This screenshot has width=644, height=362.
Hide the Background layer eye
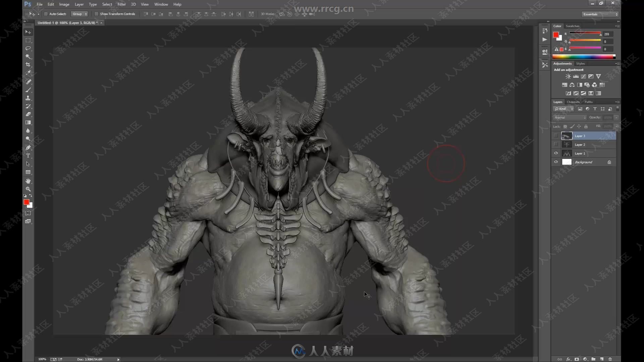click(x=556, y=162)
